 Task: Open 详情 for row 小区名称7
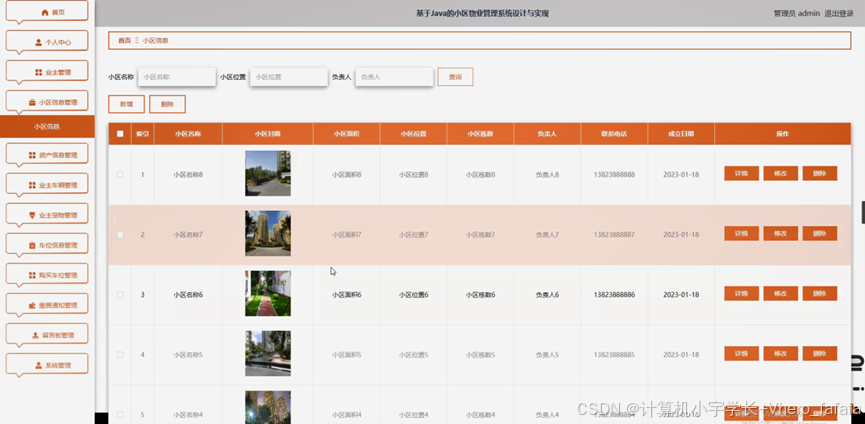(741, 233)
